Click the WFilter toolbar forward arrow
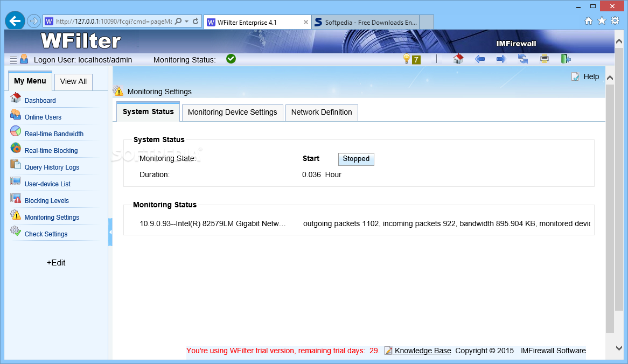 click(501, 59)
